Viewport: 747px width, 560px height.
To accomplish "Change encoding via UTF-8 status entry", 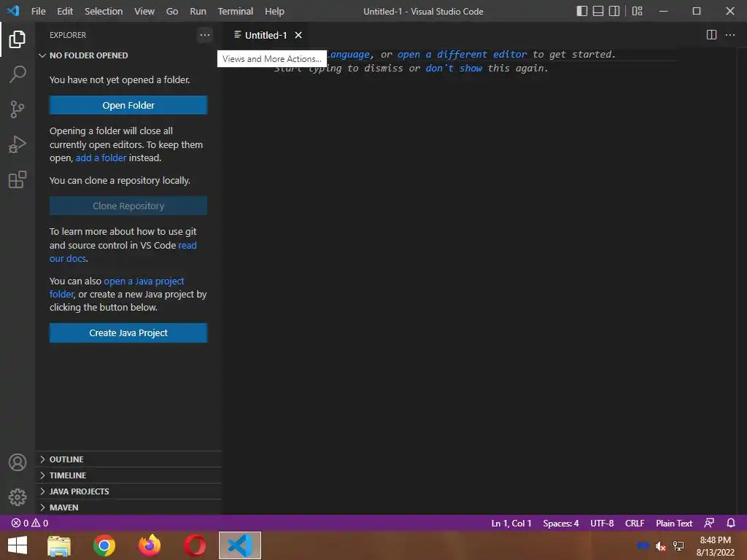I will [602, 523].
